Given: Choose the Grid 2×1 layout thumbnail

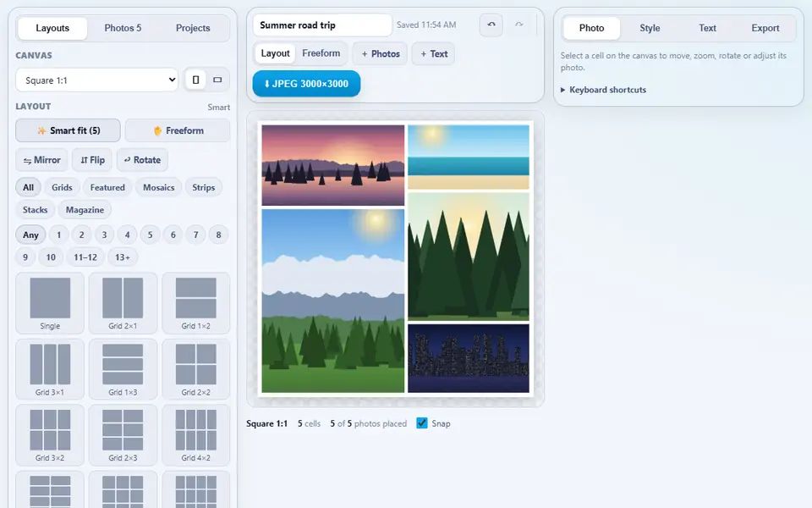Looking at the screenshot, I should [x=123, y=303].
